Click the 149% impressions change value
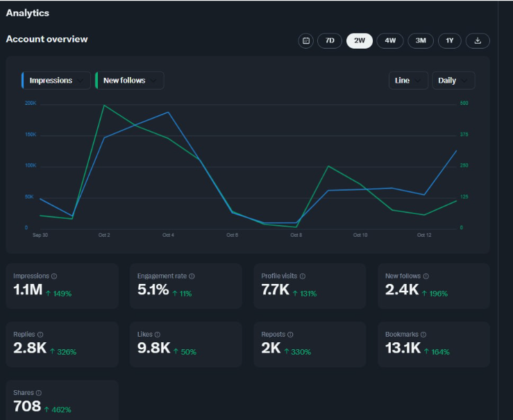 tap(62, 294)
